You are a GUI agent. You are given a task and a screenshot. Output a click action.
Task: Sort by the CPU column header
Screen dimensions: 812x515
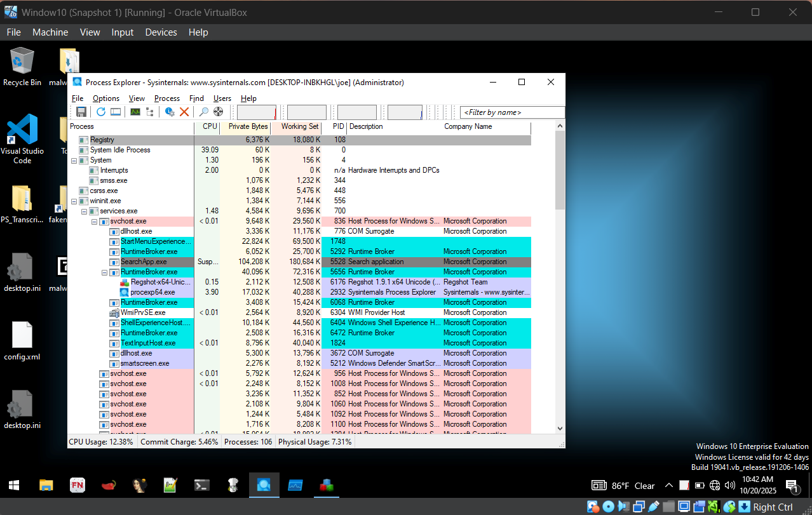click(x=207, y=126)
